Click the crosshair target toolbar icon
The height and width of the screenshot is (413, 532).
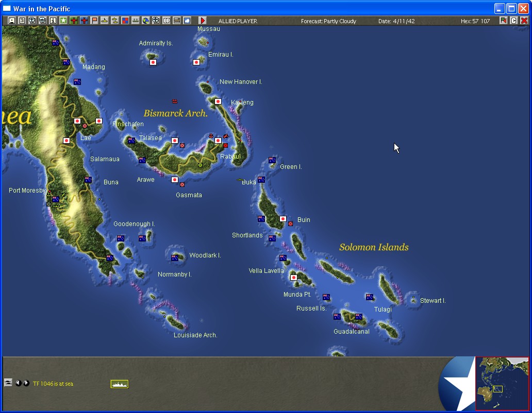tap(156, 21)
